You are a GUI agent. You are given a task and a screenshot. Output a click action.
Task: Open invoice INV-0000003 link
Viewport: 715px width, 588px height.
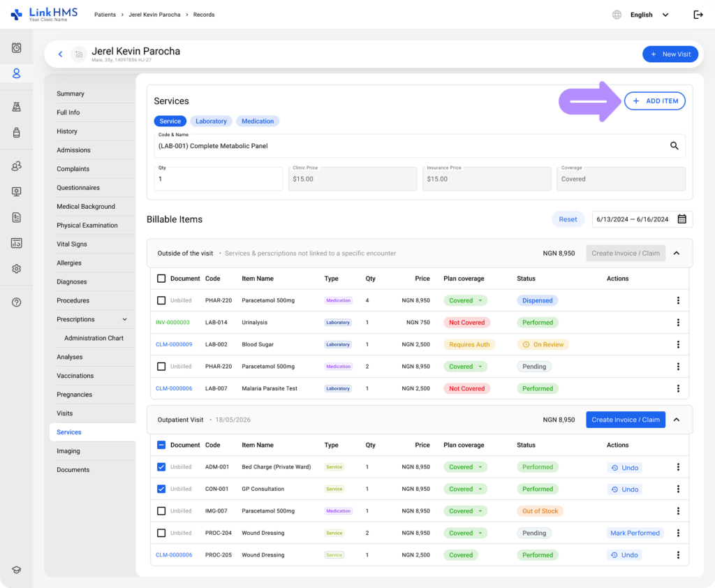pos(172,323)
